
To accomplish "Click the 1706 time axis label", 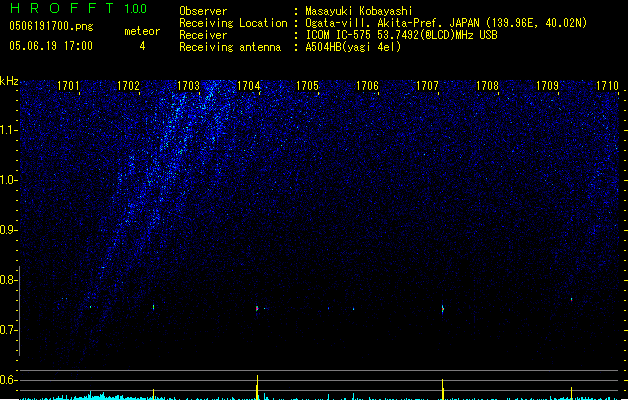I will [x=367, y=86].
